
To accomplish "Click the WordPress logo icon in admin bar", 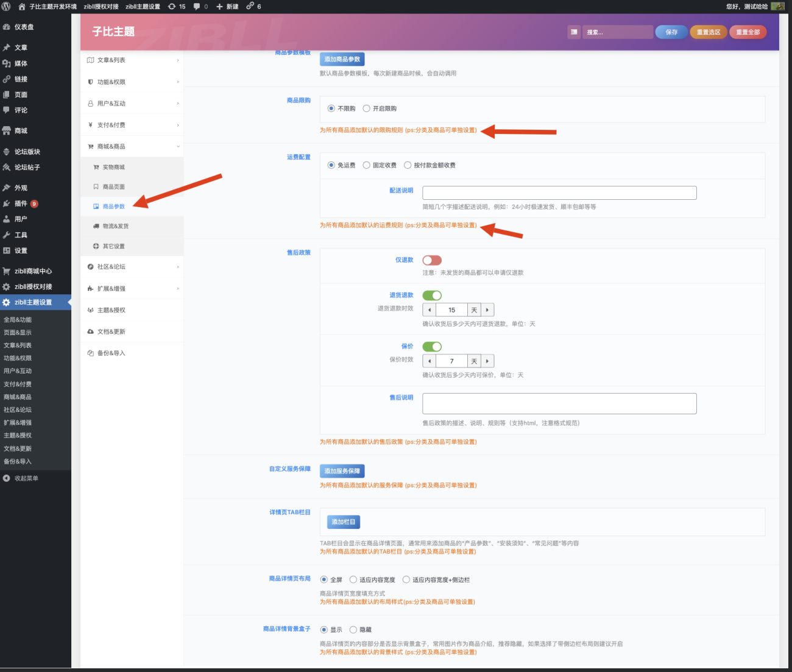I will (x=6, y=6).
